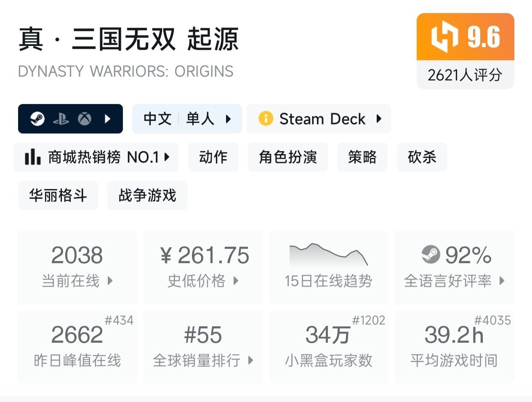Screen dimensions: 532x402
Task: Select the 战争游戏 tag
Action: 147,195
